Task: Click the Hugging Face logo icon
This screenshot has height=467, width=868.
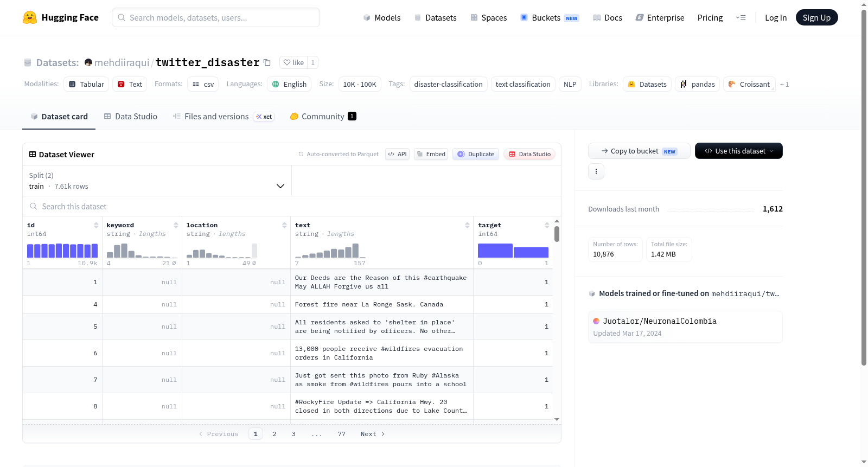Action: pos(30,17)
